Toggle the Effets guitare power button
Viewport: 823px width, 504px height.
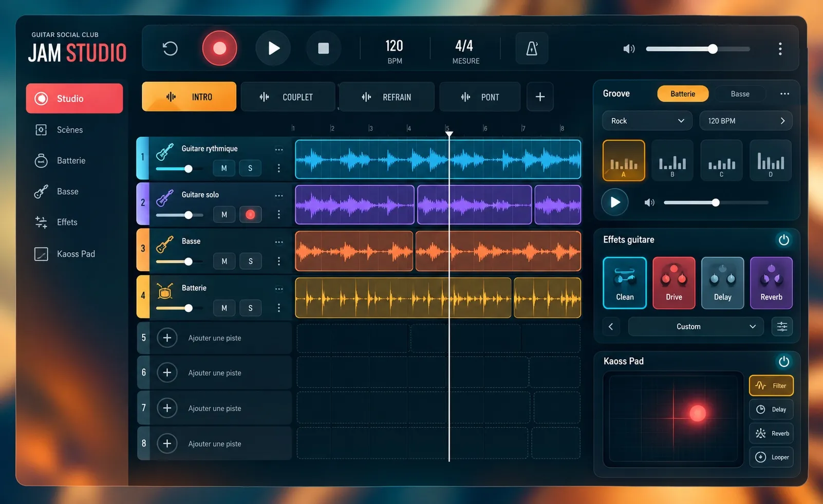click(783, 240)
